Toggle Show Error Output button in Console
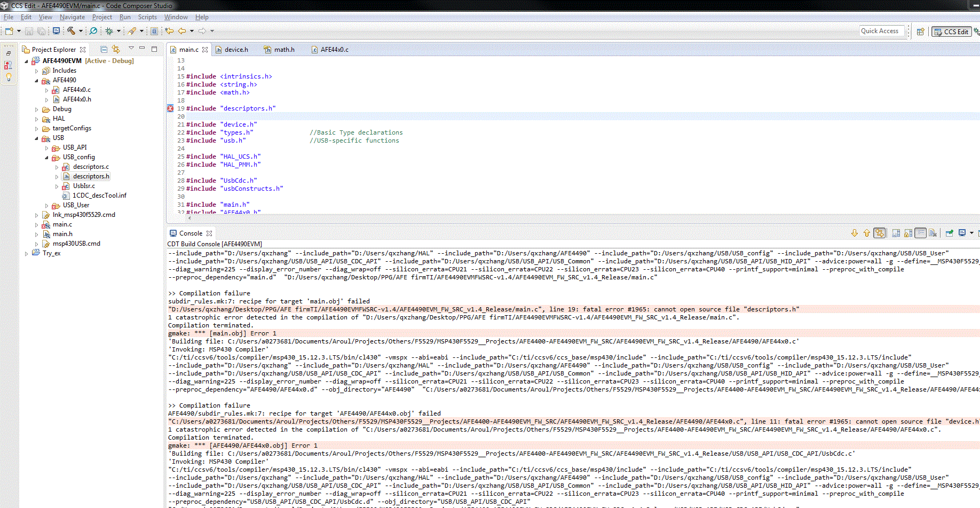The width and height of the screenshot is (980, 508). [880, 233]
